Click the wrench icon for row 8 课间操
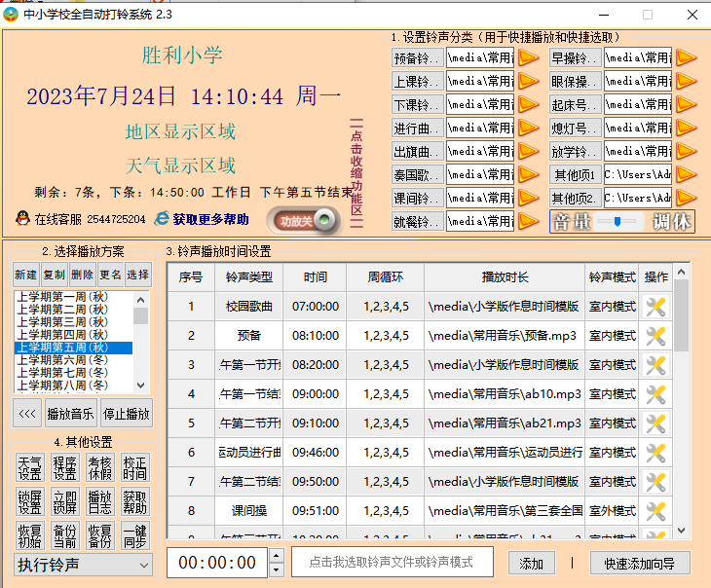 (x=655, y=511)
